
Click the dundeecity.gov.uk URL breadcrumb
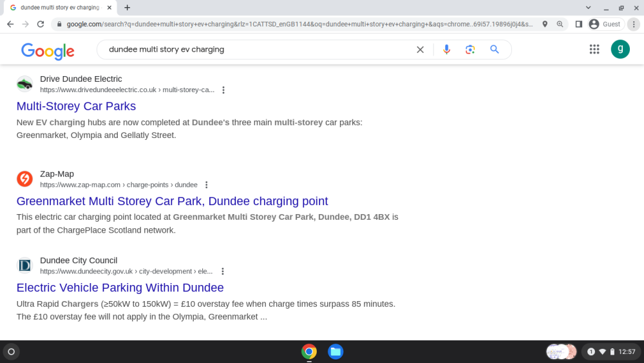pos(126,271)
